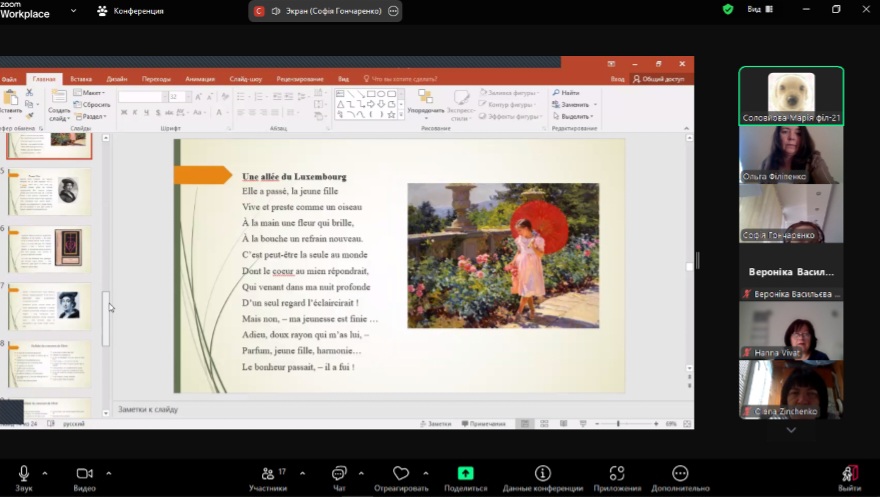The image size is (880, 497).
Task: Open Дополнительно more options icon
Action: tap(680, 473)
